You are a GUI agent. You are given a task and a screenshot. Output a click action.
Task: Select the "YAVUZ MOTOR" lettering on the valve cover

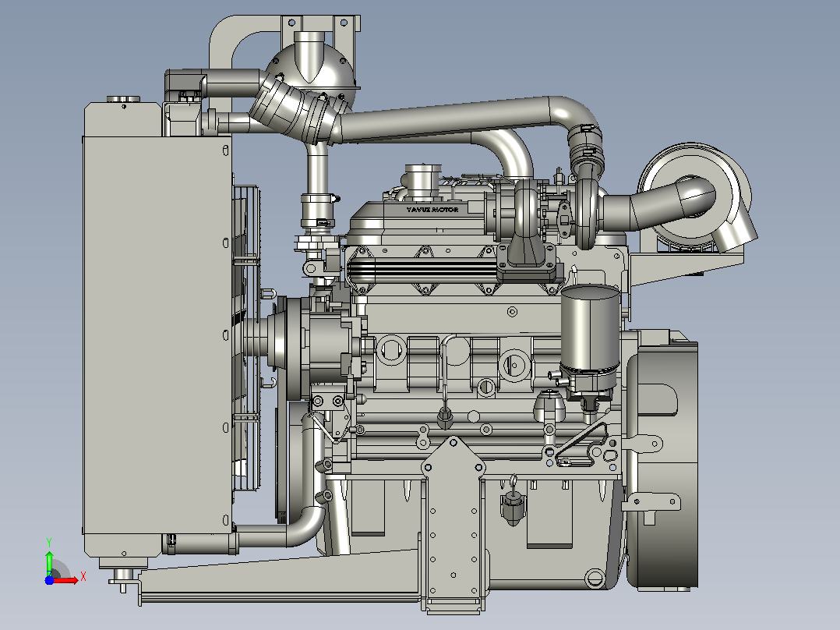432,210
